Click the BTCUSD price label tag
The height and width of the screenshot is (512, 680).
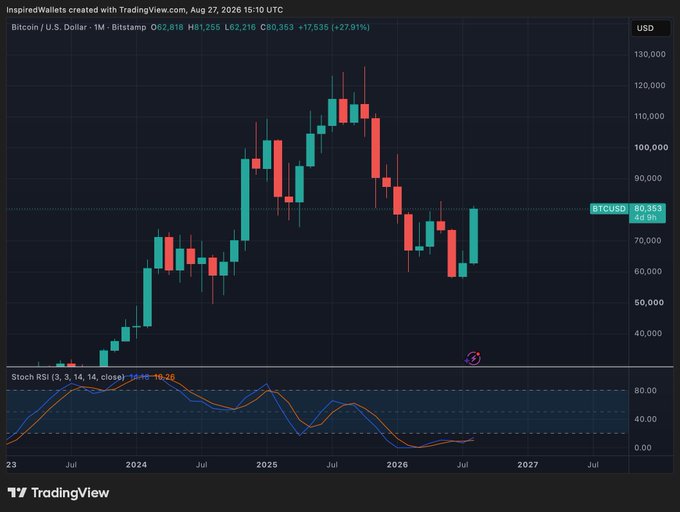point(609,209)
